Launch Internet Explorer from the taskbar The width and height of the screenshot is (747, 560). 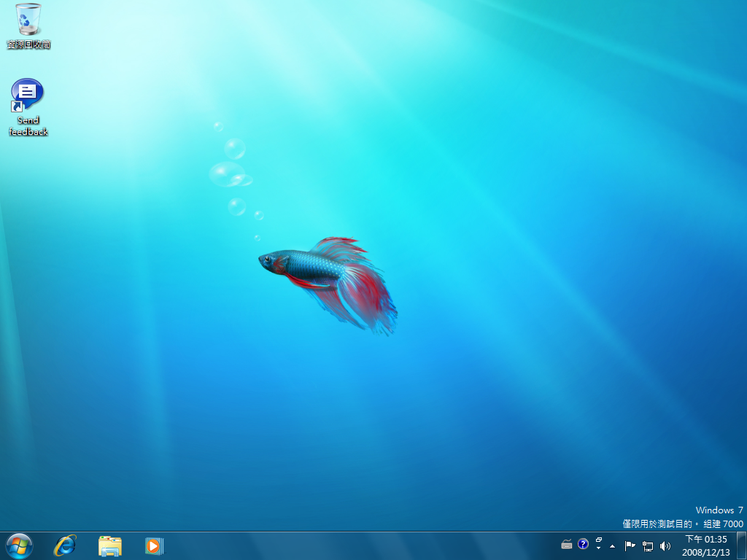65,545
